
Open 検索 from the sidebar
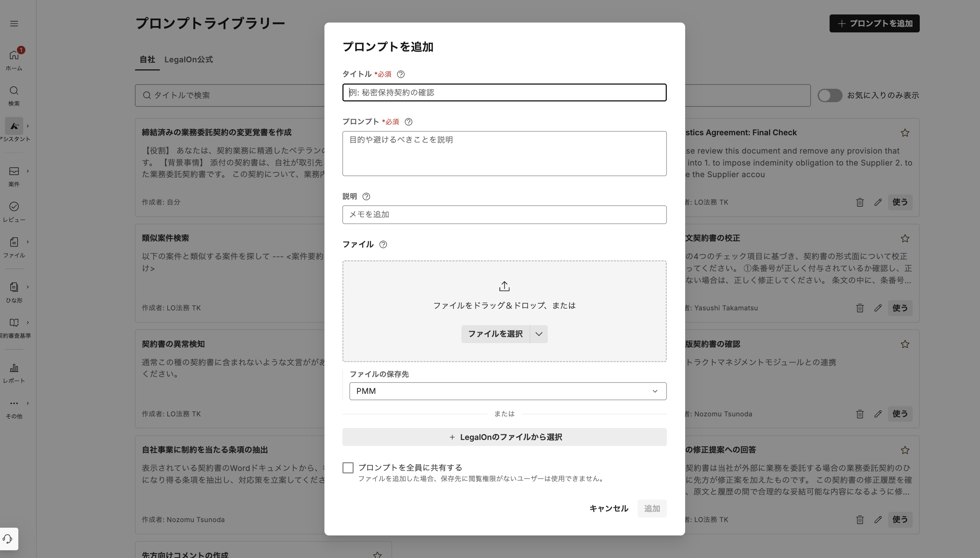tap(14, 96)
